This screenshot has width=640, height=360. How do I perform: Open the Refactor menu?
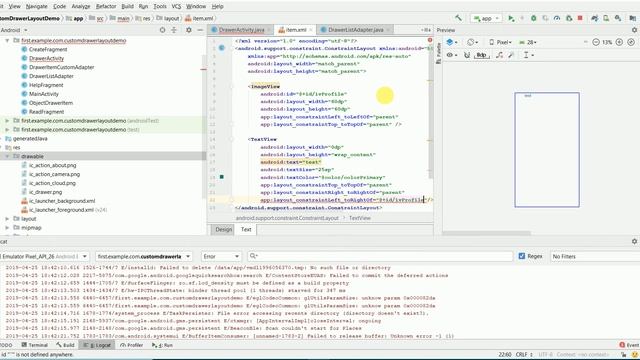(106, 7)
